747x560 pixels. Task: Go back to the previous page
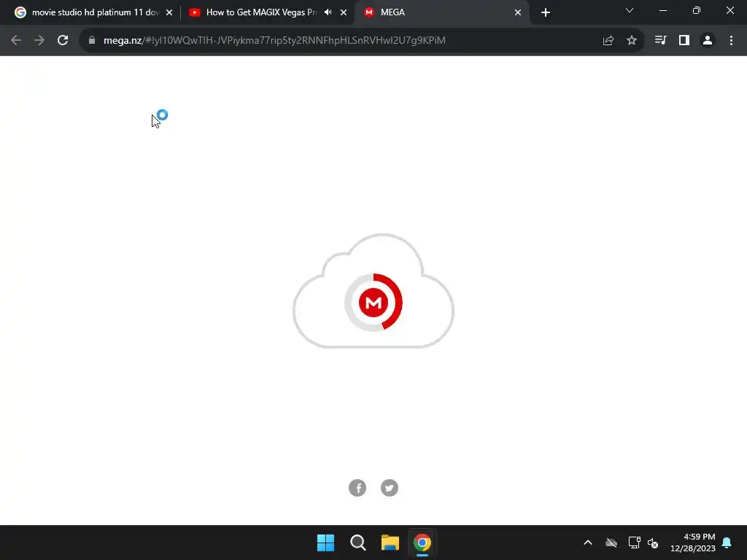coord(16,41)
